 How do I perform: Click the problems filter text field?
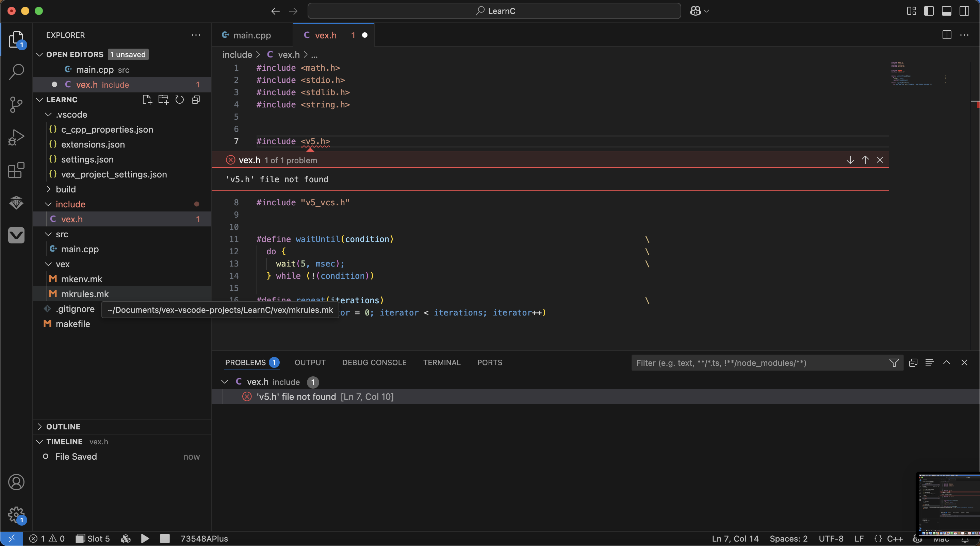click(759, 363)
